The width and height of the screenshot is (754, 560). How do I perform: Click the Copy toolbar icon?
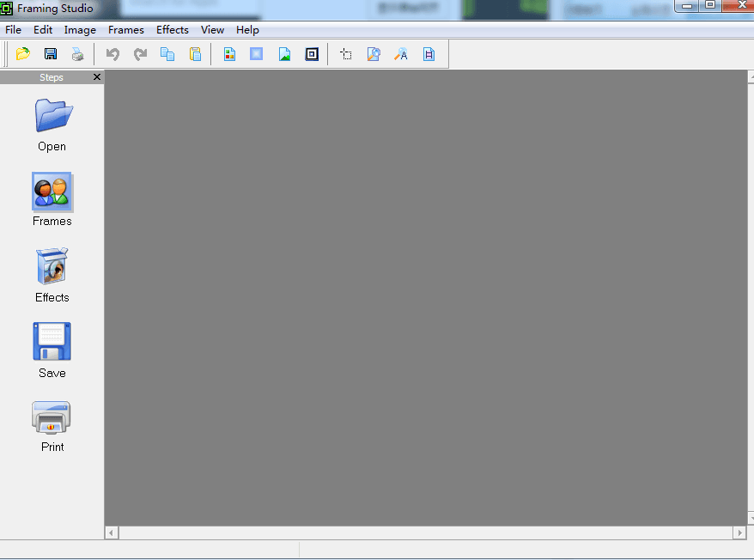(167, 54)
